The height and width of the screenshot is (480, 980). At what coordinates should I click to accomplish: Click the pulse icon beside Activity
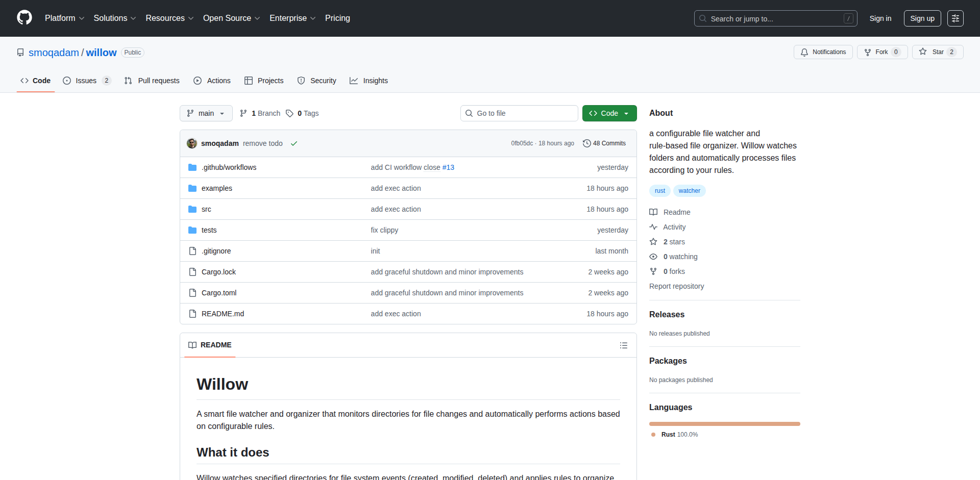pos(653,227)
